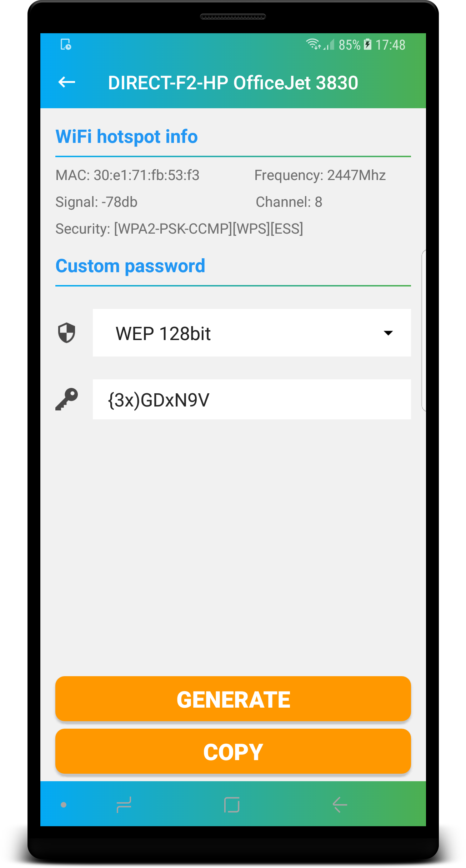Tap the Custom password section heading
The height and width of the screenshot is (868, 466).
(130, 266)
